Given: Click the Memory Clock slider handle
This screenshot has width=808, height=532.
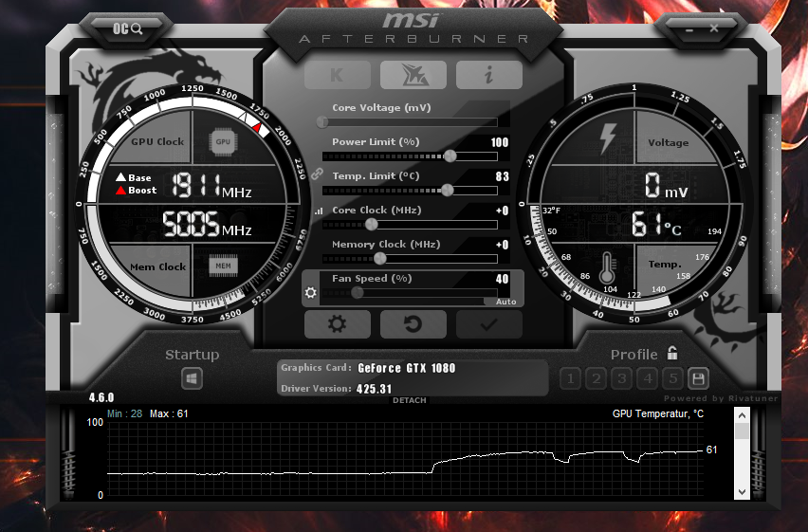Looking at the screenshot, I should tap(379, 258).
